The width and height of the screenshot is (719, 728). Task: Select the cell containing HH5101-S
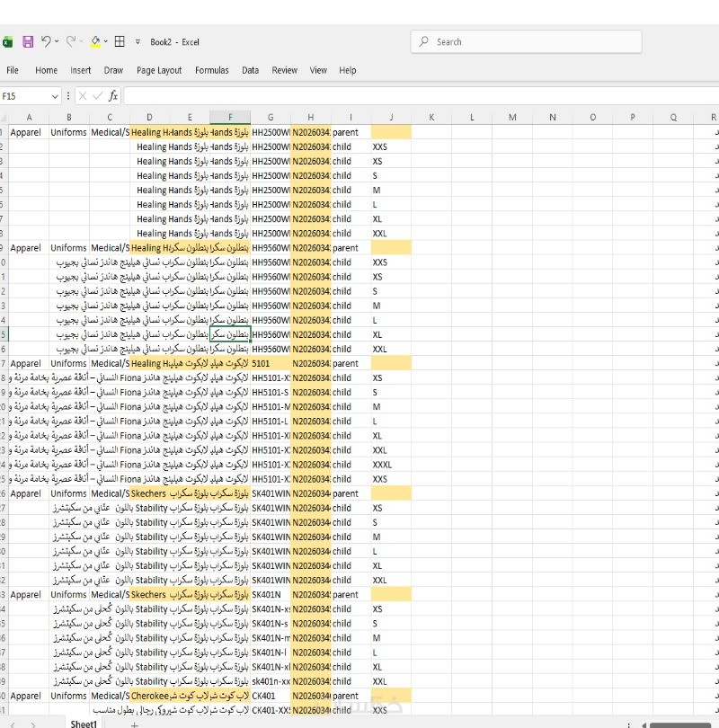(271, 393)
